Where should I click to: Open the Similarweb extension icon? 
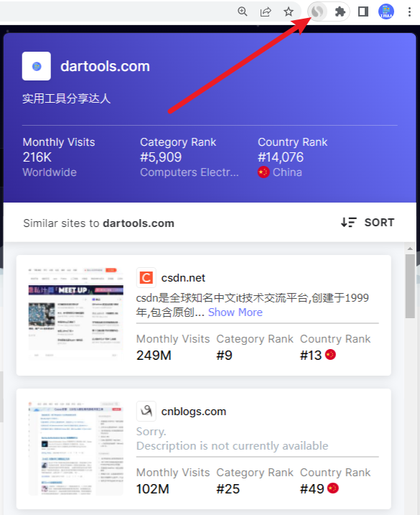(317, 11)
